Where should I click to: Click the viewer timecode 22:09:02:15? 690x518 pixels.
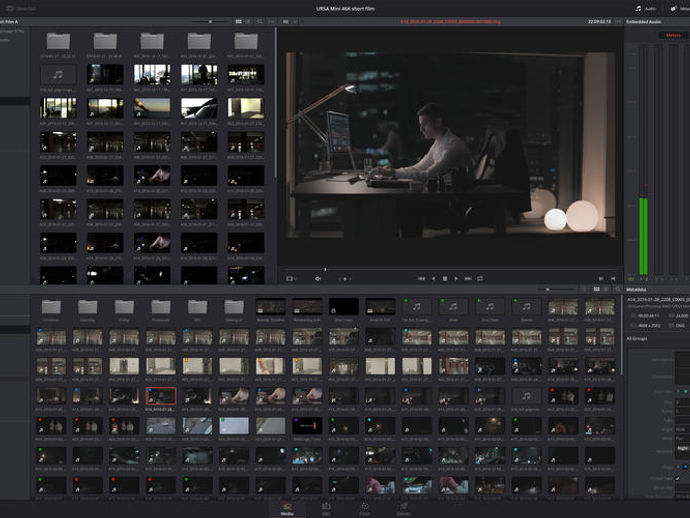coord(599,22)
